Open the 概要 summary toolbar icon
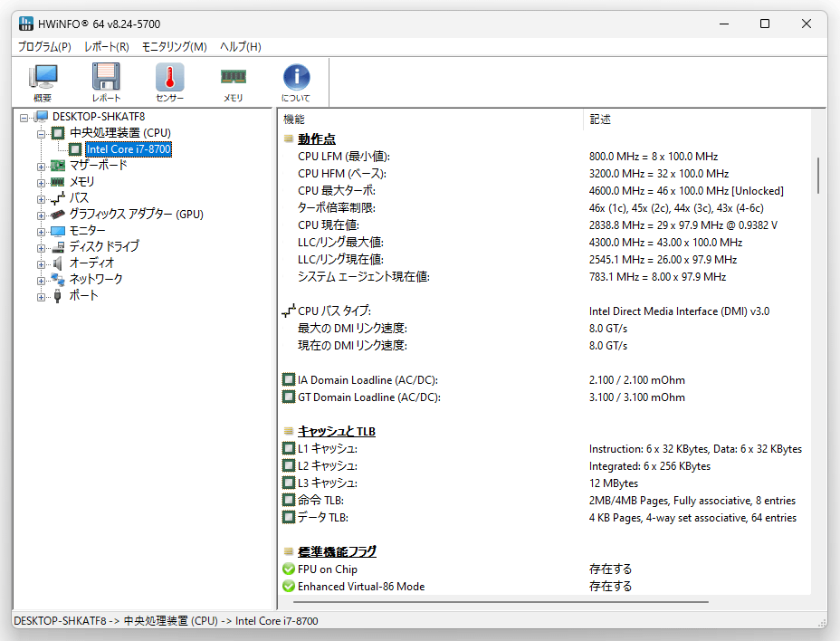Screen dimensions: 840x641 43,82
